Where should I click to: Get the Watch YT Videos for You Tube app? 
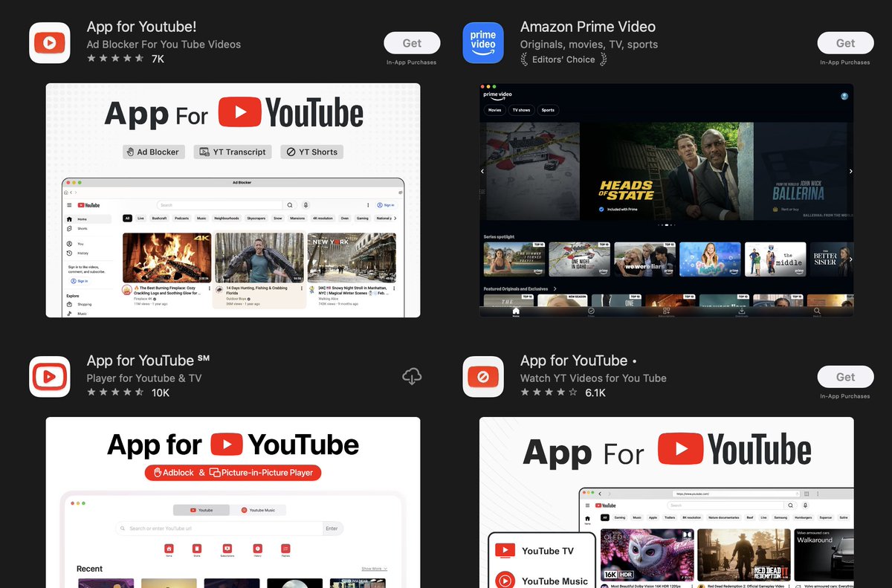click(x=845, y=377)
